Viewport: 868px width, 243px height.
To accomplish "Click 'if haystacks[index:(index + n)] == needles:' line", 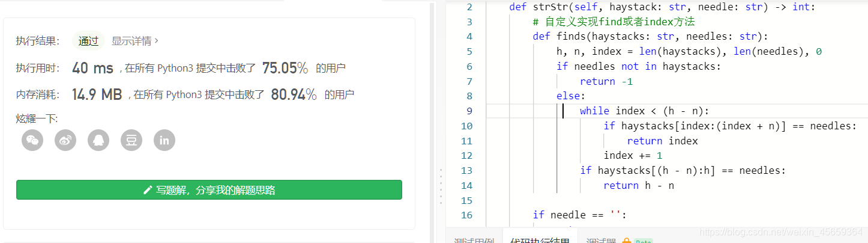I will pos(730,126).
